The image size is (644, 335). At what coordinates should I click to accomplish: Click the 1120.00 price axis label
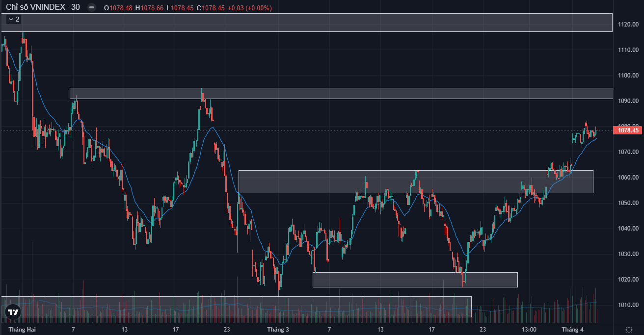[628, 25]
